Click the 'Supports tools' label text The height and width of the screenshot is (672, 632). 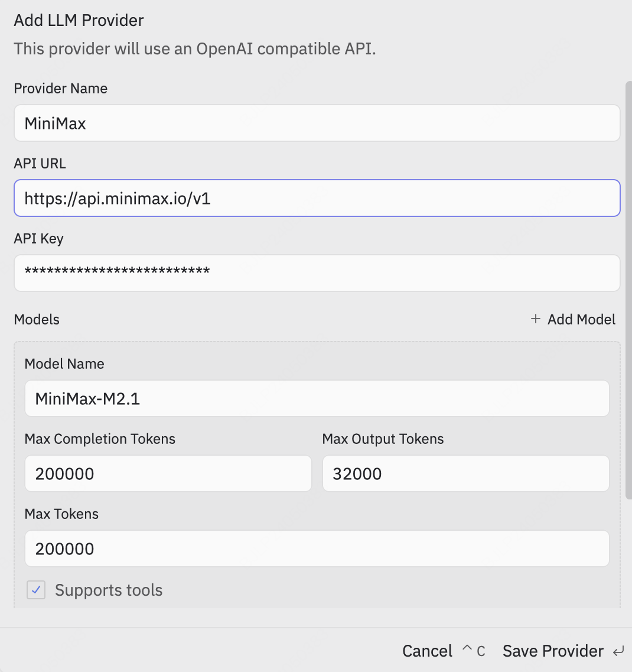tap(109, 590)
